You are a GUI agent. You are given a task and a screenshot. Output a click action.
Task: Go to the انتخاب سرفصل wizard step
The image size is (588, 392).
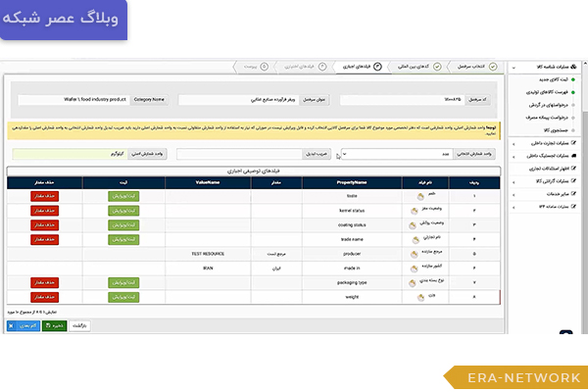coord(469,67)
